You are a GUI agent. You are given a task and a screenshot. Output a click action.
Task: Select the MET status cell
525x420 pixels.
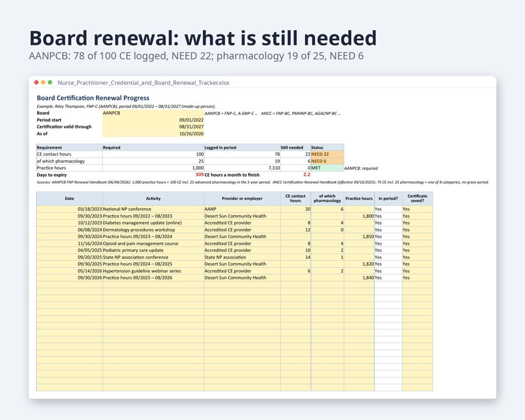327,168
